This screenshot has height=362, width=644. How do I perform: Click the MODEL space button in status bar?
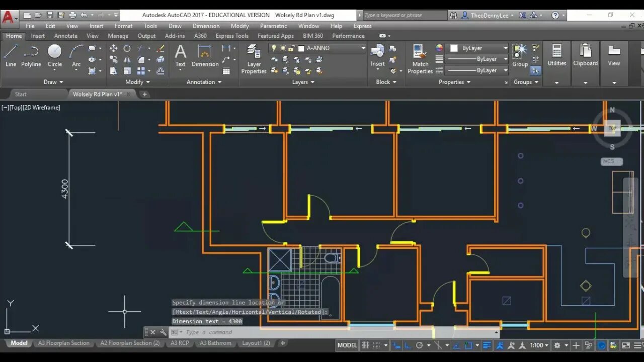[x=347, y=345]
